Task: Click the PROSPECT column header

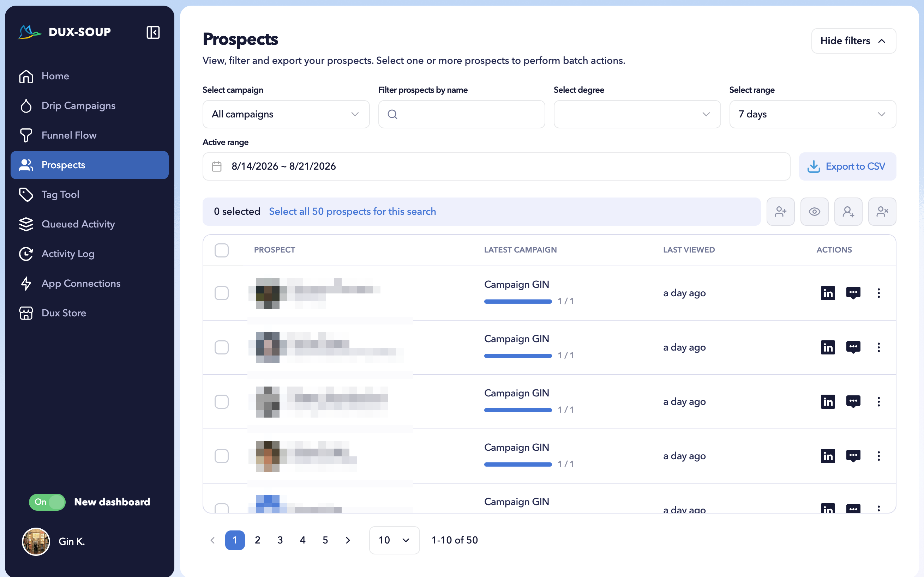Action: pyautogui.click(x=274, y=250)
